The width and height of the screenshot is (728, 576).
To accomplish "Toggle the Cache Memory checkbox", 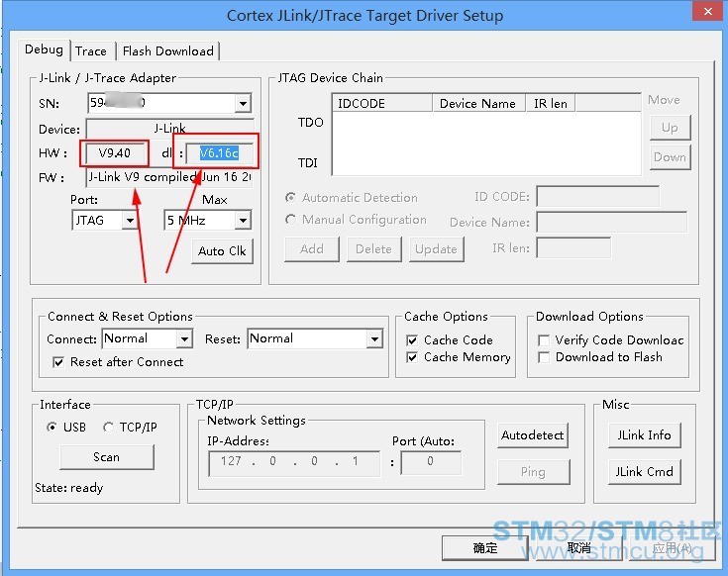I will (412, 357).
